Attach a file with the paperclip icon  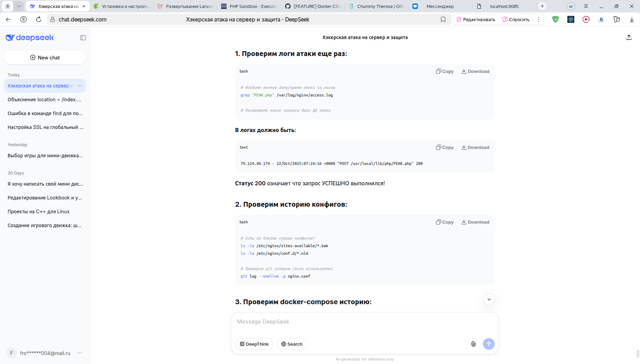473,344
